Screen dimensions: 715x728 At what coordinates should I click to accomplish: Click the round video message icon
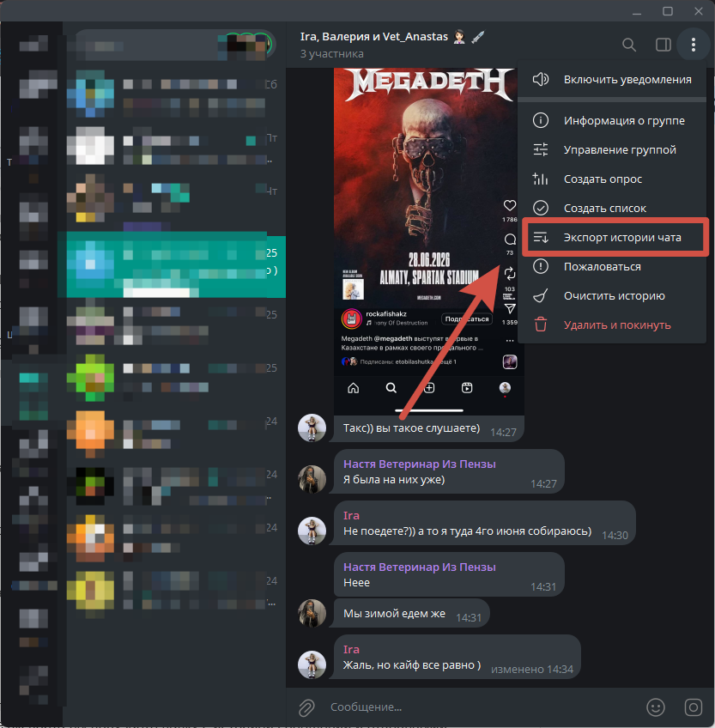tap(694, 707)
